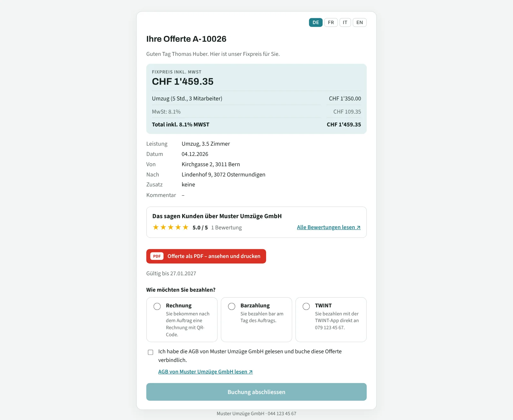The height and width of the screenshot is (420, 513).
Task: Select the TWINT payment radio button
Action: 306,306
